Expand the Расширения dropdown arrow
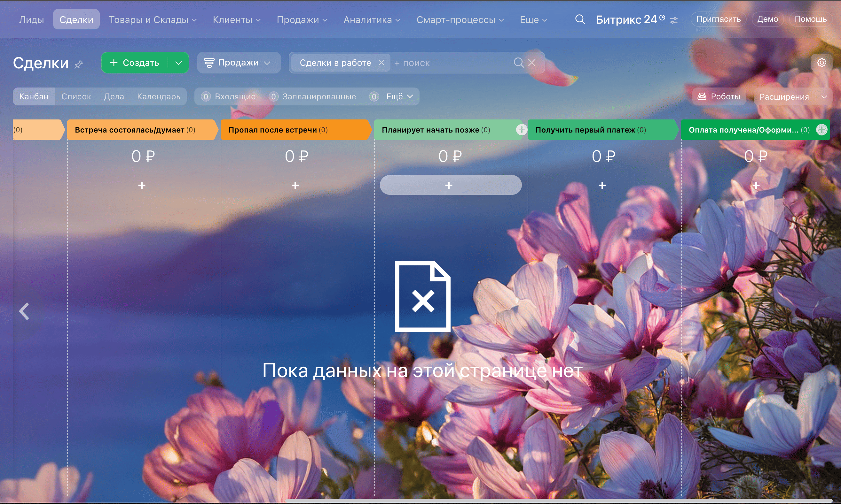 coord(824,97)
